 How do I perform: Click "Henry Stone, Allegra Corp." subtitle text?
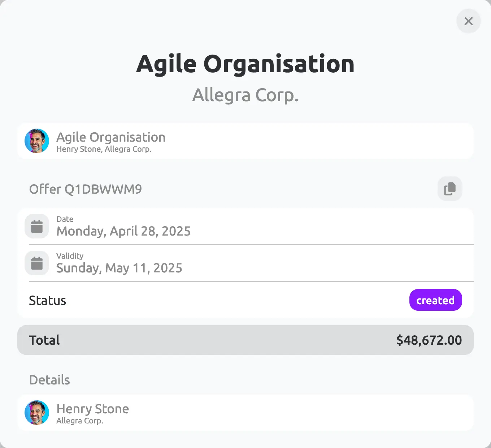tap(104, 149)
